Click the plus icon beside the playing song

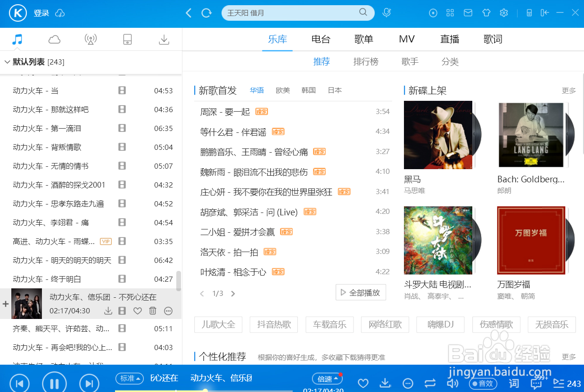coord(6,304)
